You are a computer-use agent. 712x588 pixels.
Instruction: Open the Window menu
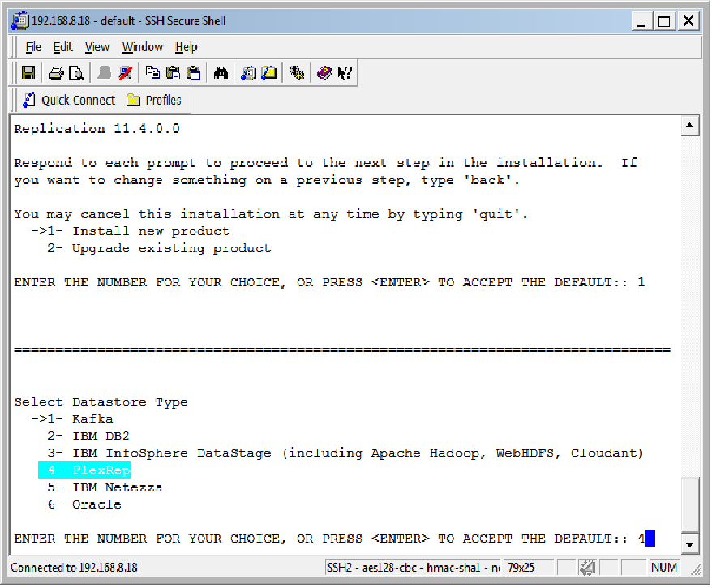click(142, 47)
